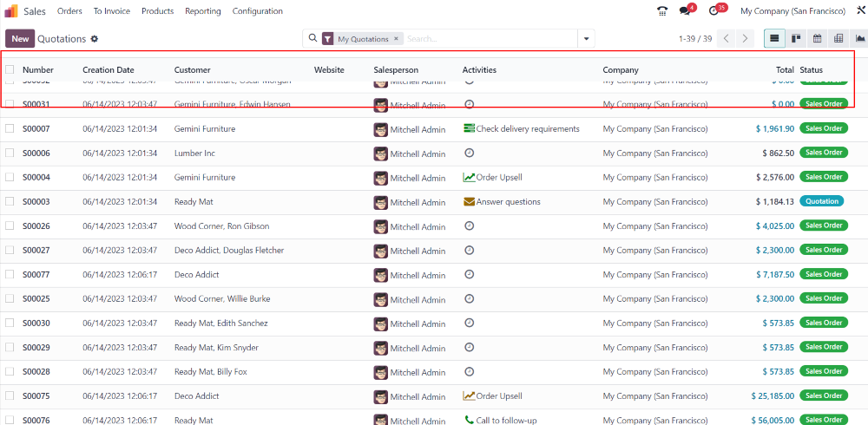The width and height of the screenshot is (868, 425).
Task: Switch to calendar view
Action: (x=817, y=38)
